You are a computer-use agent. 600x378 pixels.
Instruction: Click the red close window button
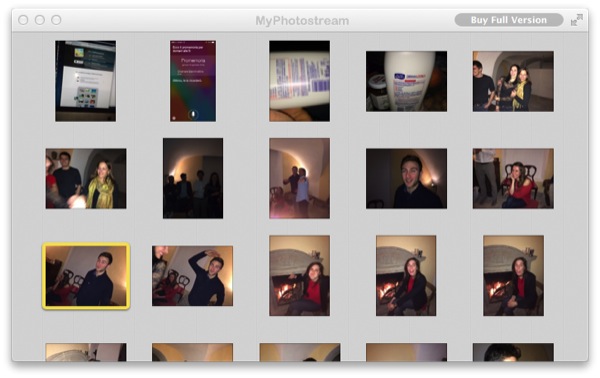[23, 20]
